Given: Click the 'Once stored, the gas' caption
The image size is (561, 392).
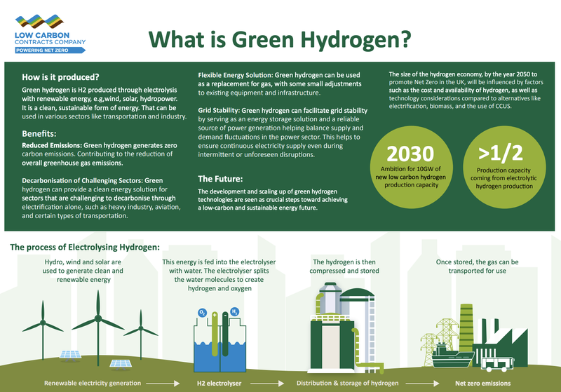Looking at the screenshot, I should pyautogui.click(x=478, y=266).
